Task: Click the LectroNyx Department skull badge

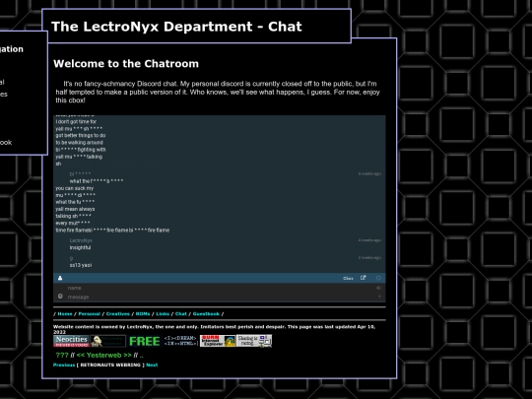Action: [108, 341]
